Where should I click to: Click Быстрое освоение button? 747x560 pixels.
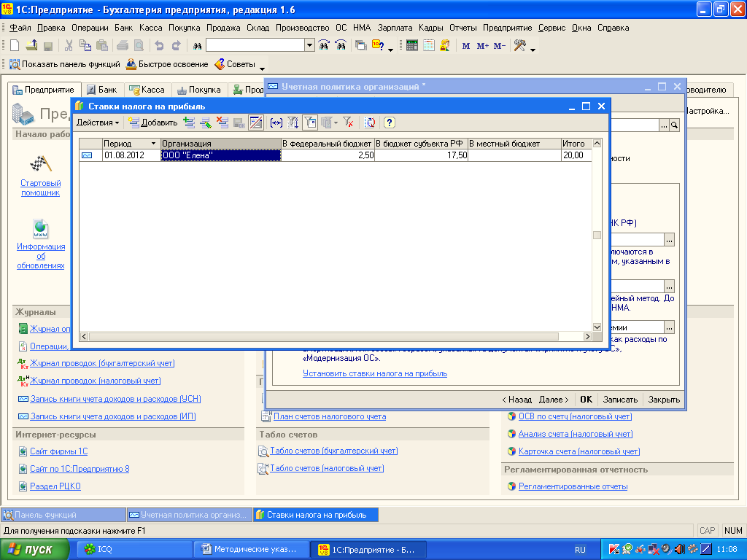tap(167, 64)
